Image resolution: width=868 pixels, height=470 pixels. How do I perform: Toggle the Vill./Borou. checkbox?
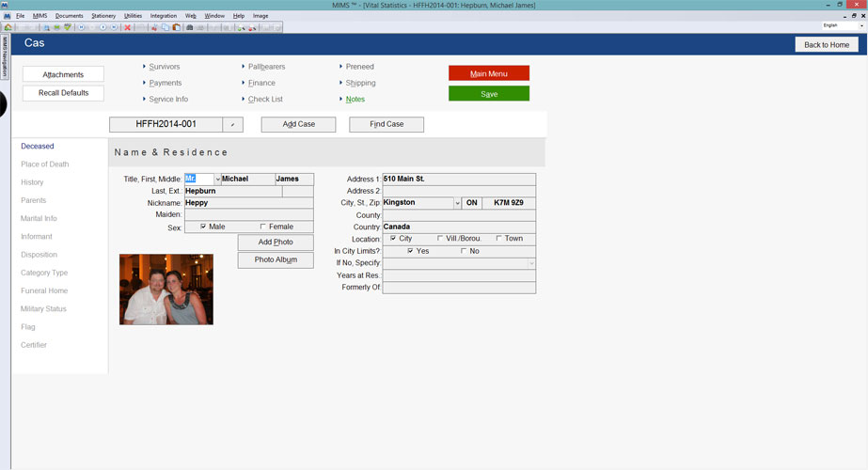click(440, 239)
